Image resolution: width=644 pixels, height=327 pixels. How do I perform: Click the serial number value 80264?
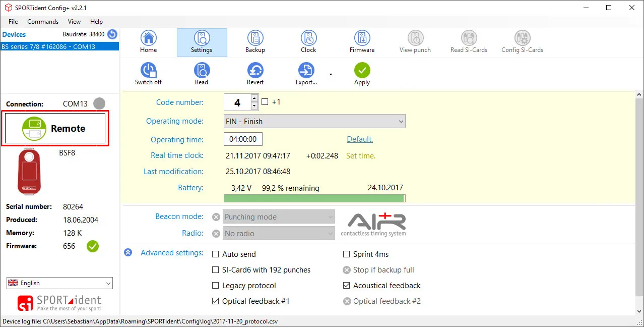pos(73,206)
